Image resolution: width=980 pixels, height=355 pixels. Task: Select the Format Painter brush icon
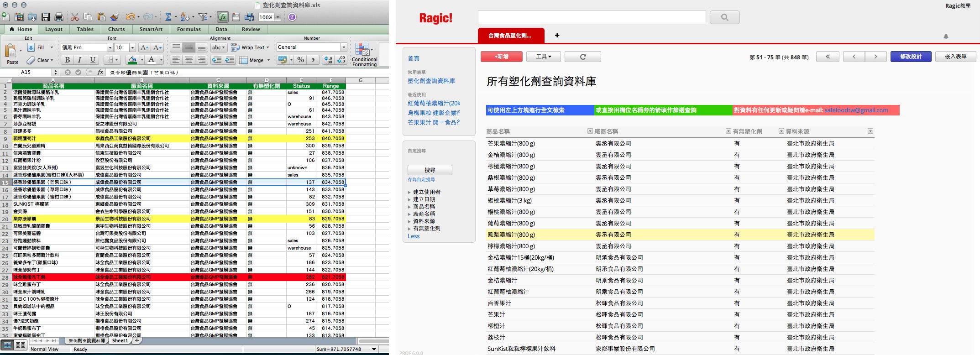(x=115, y=17)
